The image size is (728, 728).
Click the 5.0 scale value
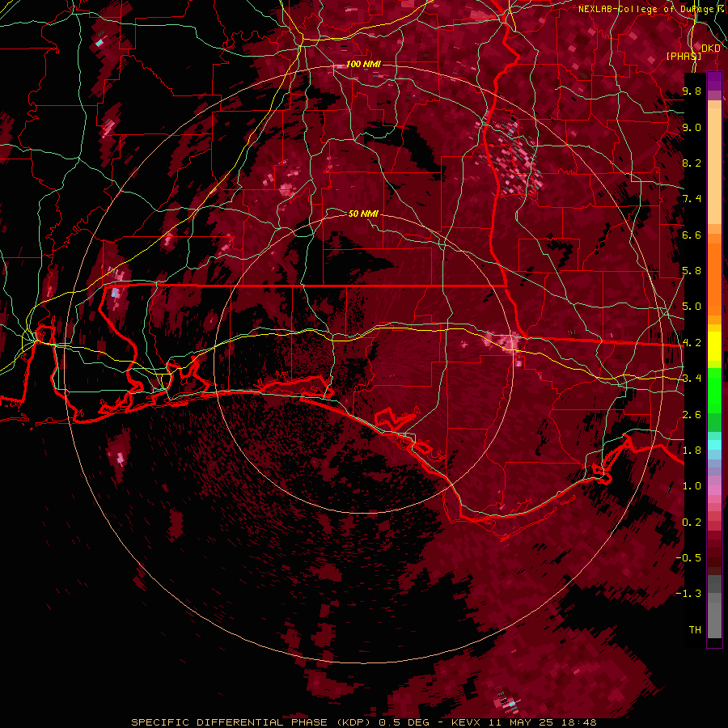coord(692,307)
